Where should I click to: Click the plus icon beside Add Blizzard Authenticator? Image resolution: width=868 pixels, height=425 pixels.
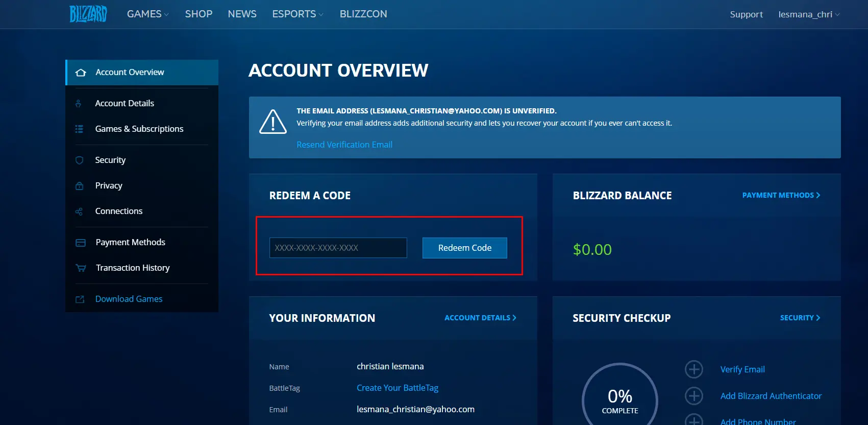pyautogui.click(x=693, y=396)
